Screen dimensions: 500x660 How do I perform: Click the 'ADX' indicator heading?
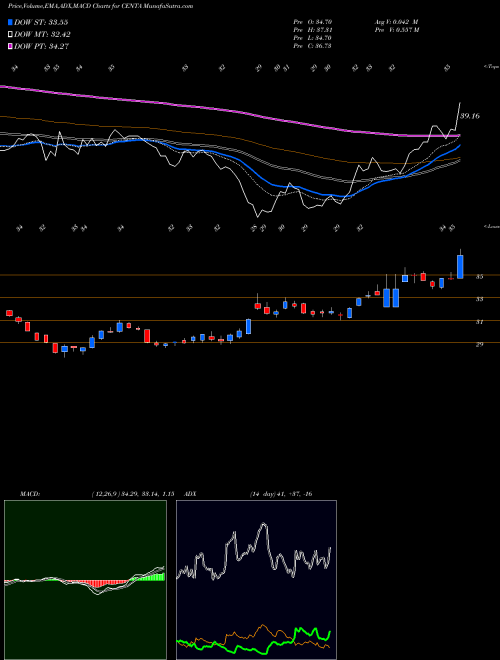tap(188, 494)
